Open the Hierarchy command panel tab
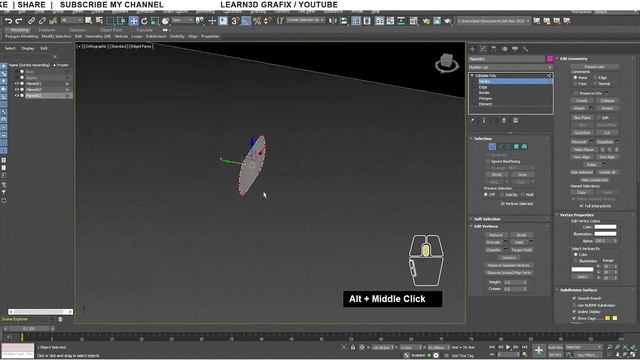The width and height of the screenshot is (640, 360). pos(494,49)
